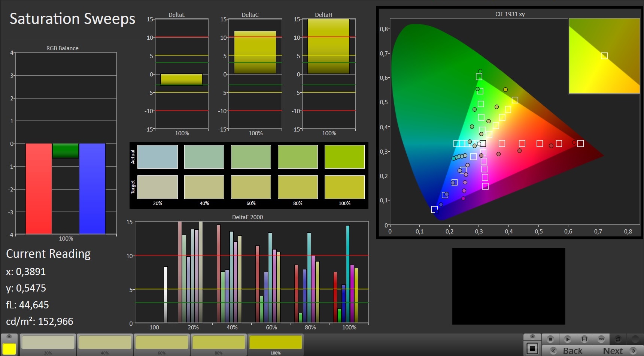Viewport: 644px width, 356px height.
Task: Go to previous page with Back
Action: [567, 351]
